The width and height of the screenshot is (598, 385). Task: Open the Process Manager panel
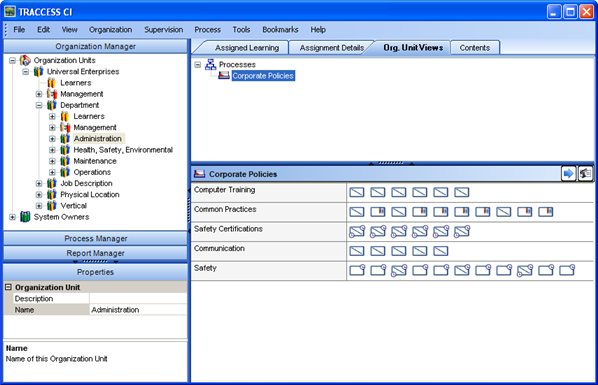point(95,238)
